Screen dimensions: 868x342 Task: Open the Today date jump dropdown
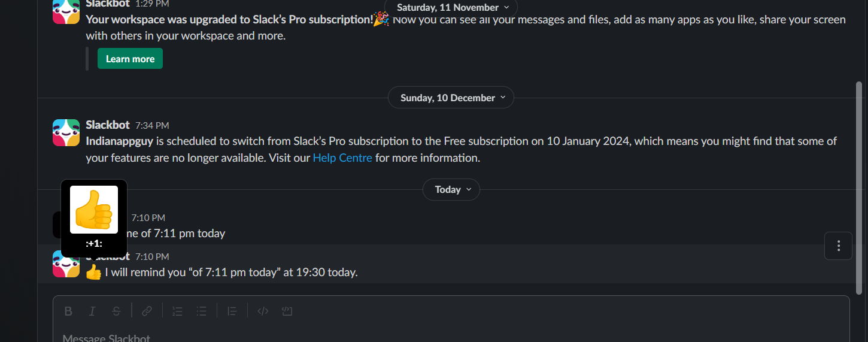[451, 189]
